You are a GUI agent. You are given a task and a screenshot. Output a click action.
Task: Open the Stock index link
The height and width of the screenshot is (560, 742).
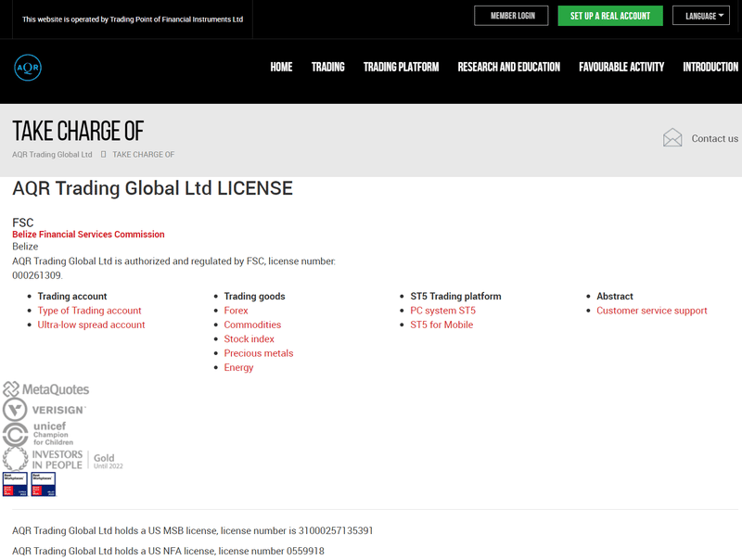pyautogui.click(x=249, y=339)
